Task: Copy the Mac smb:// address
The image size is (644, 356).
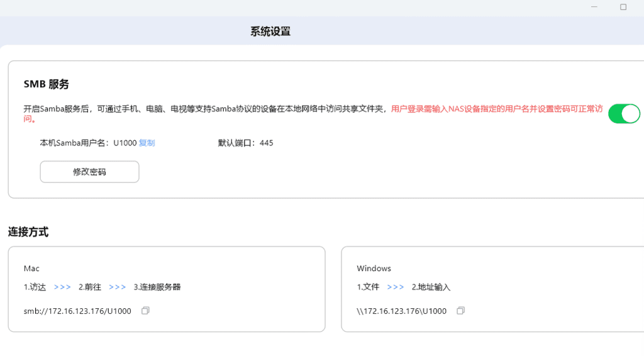Action: [x=145, y=311]
